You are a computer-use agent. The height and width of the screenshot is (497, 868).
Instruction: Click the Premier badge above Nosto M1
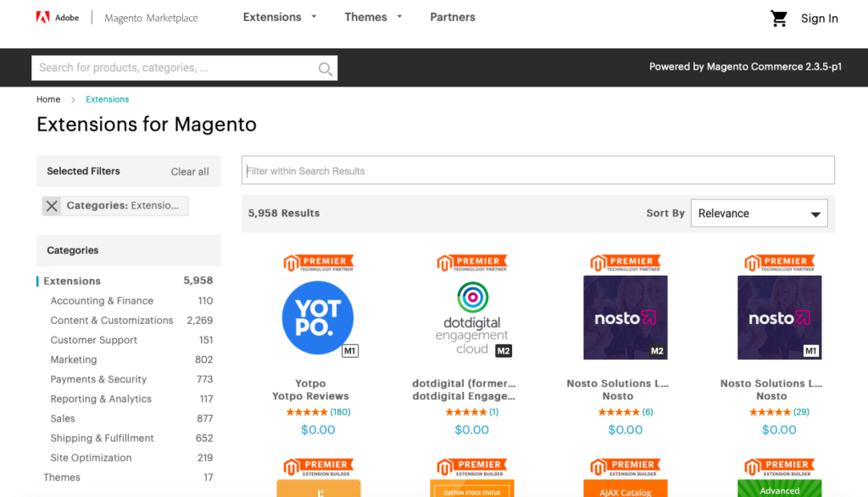[779, 263]
